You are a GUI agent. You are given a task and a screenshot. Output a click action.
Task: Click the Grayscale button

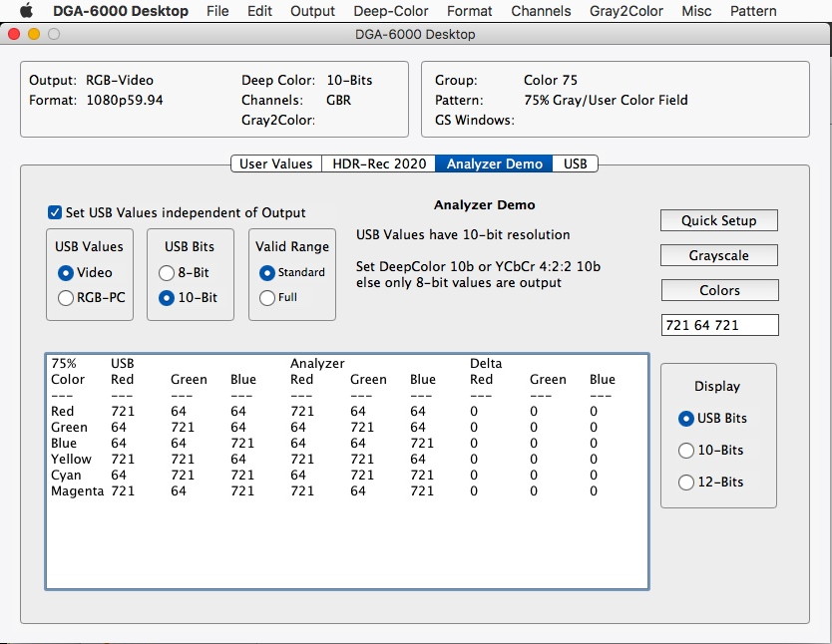[x=718, y=255]
